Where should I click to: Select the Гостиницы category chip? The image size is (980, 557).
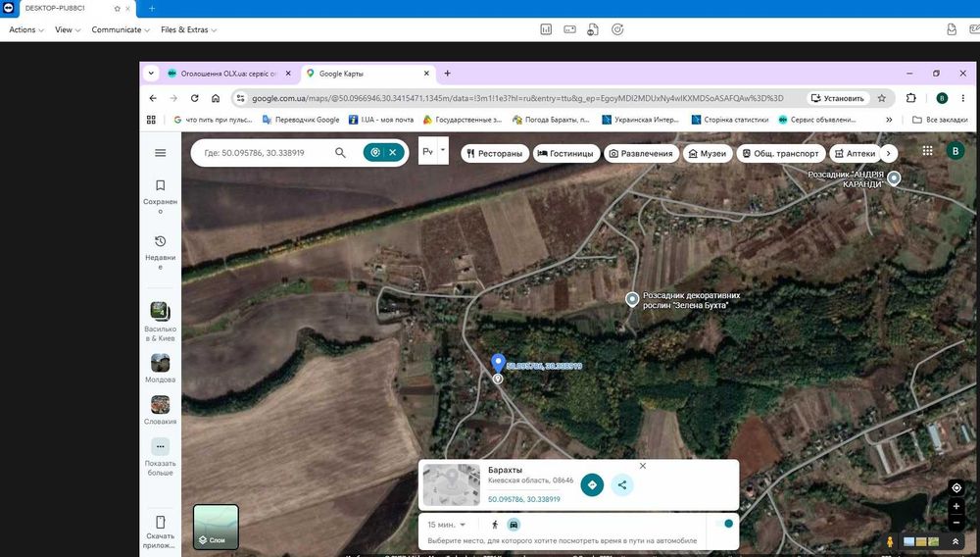566,153
